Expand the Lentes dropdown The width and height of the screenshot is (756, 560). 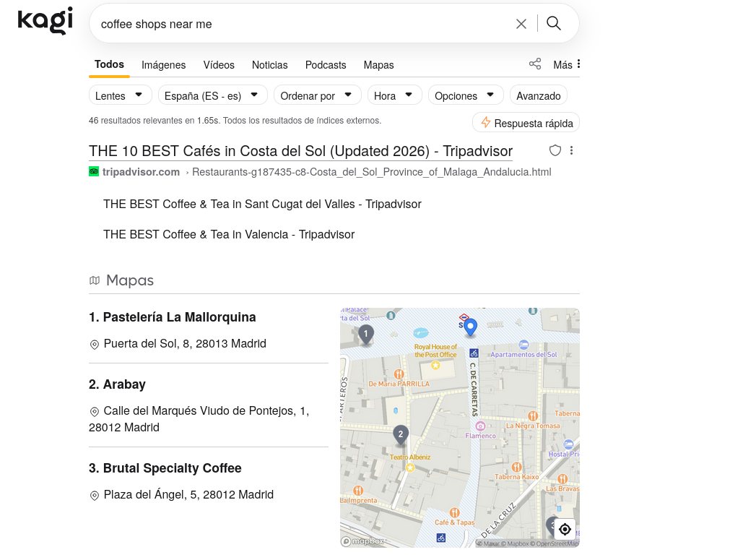click(x=120, y=95)
